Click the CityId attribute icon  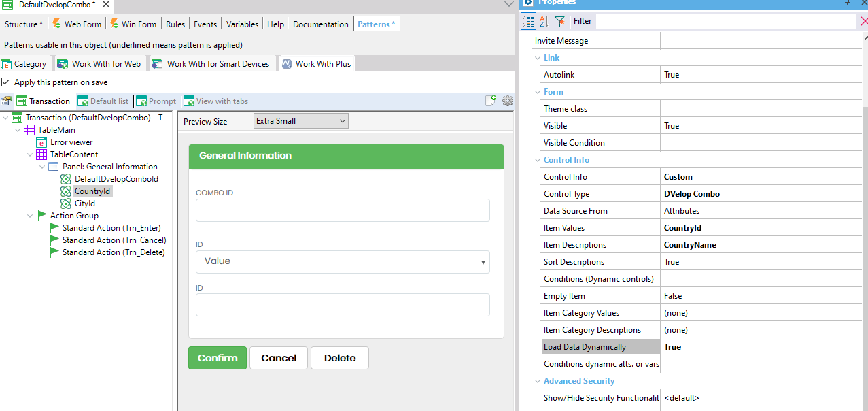66,203
